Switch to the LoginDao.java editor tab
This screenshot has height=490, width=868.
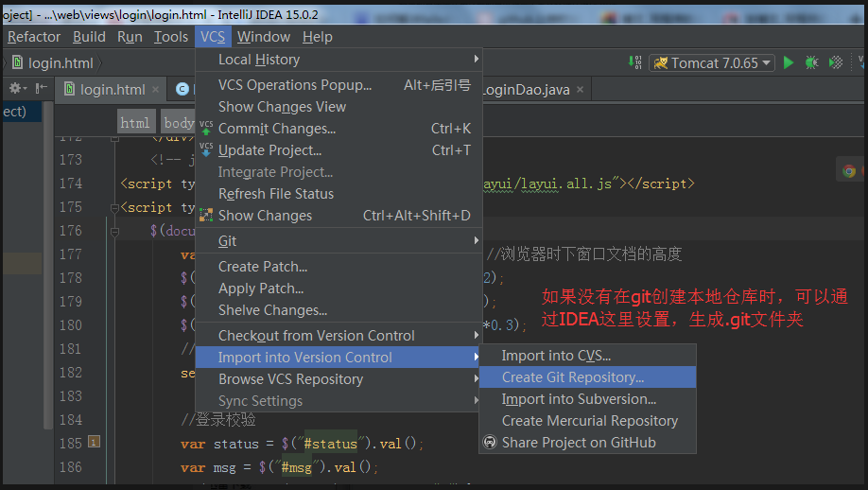click(527, 90)
